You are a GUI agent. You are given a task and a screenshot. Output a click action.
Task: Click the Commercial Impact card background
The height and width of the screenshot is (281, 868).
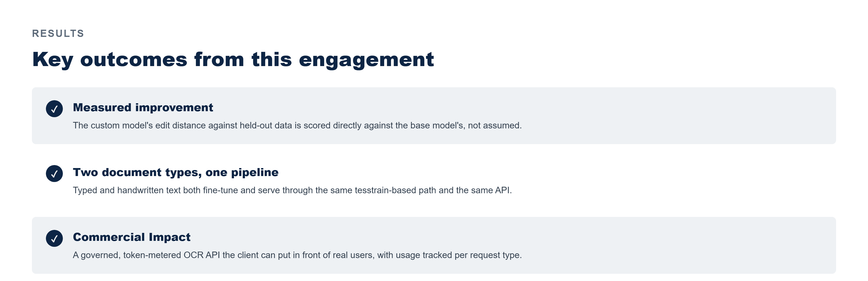tap(434, 245)
